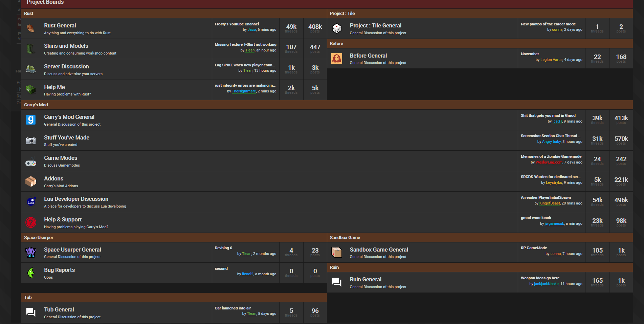This screenshot has width=644, height=324.
Task: Click the Help & Support red question icon
Action: click(31, 222)
